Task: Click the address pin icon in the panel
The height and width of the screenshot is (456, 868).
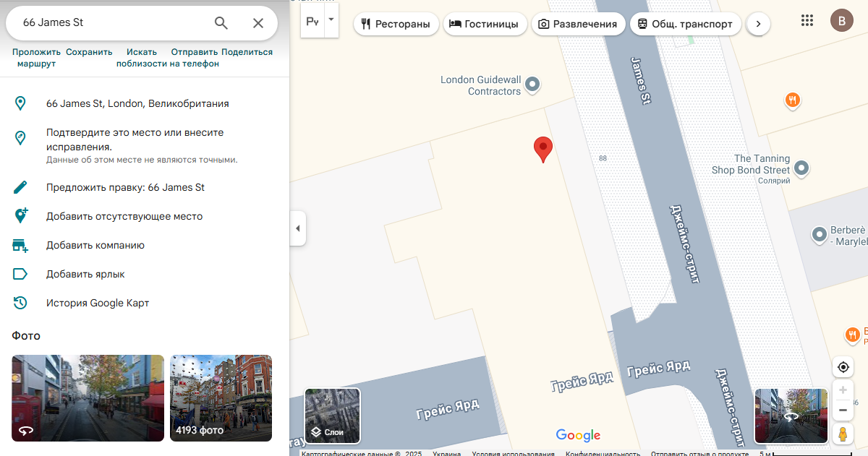Action: point(20,103)
